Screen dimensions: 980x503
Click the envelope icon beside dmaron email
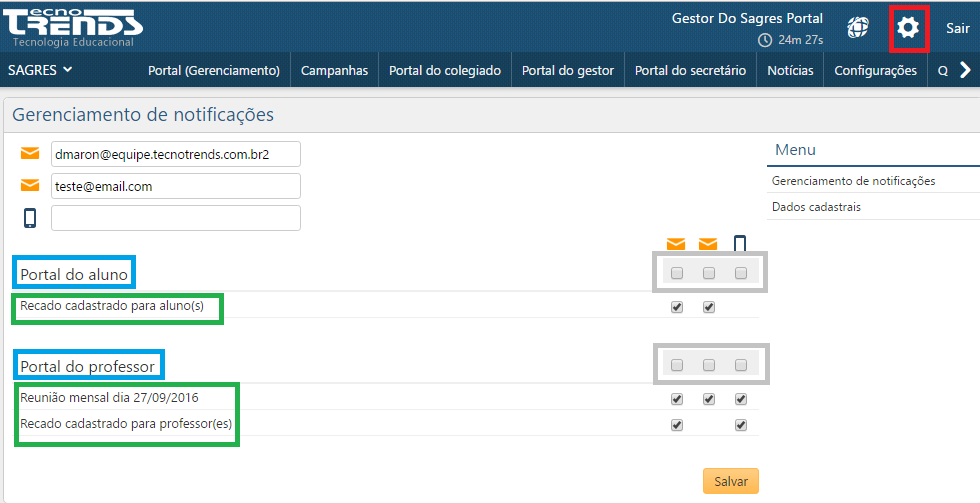pos(30,154)
